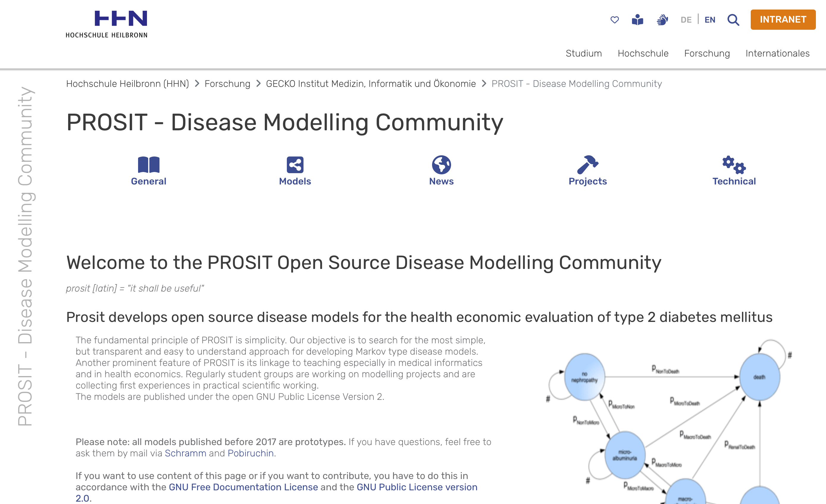Click the orange INTRANET button

(x=783, y=19)
